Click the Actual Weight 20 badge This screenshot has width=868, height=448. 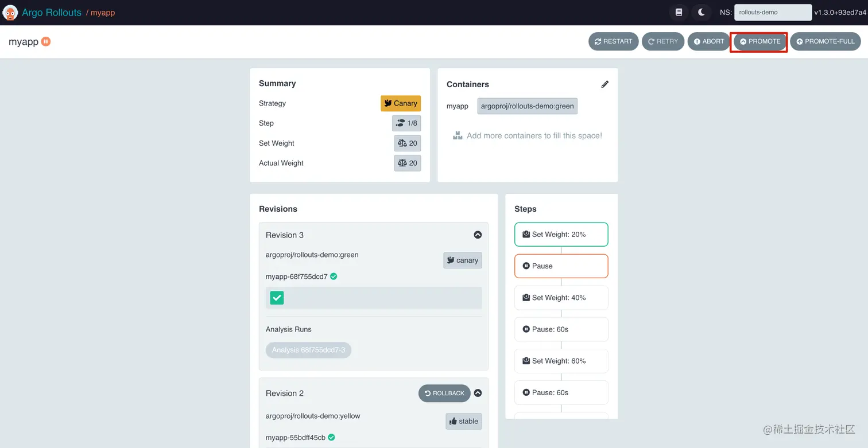408,163
